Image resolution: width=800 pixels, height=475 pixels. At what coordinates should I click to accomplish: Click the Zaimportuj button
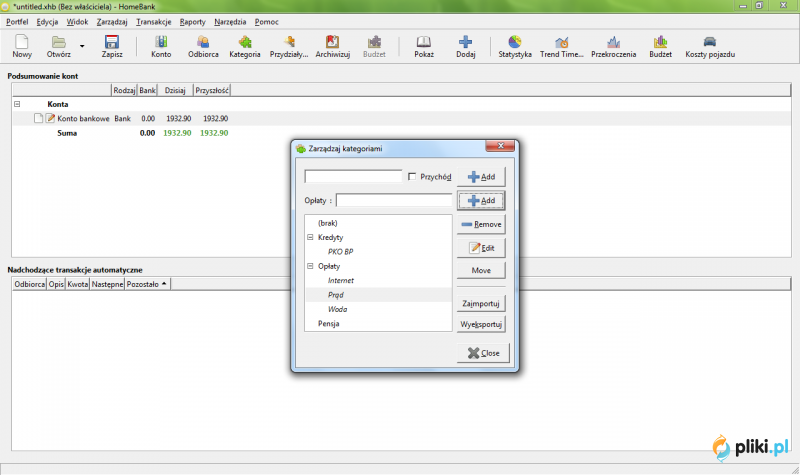(x=481, y=304)
